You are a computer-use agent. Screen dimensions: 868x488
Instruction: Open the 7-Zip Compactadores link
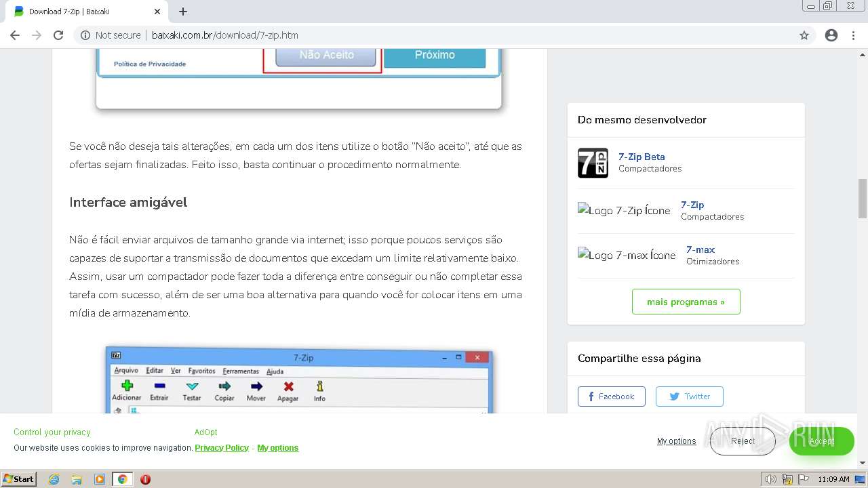point(692,205)
